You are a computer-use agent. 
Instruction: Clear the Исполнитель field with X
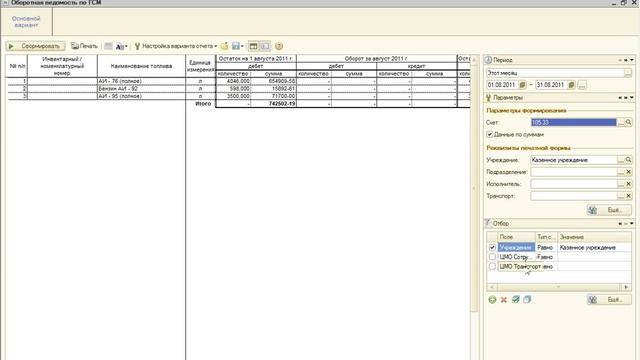(629, 184)
